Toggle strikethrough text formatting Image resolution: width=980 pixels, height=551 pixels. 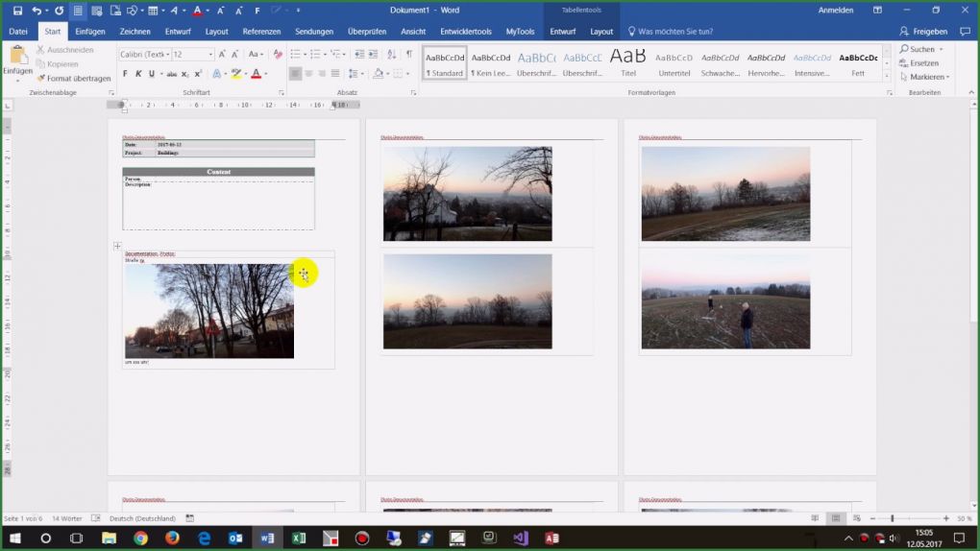tap(171, 74)
